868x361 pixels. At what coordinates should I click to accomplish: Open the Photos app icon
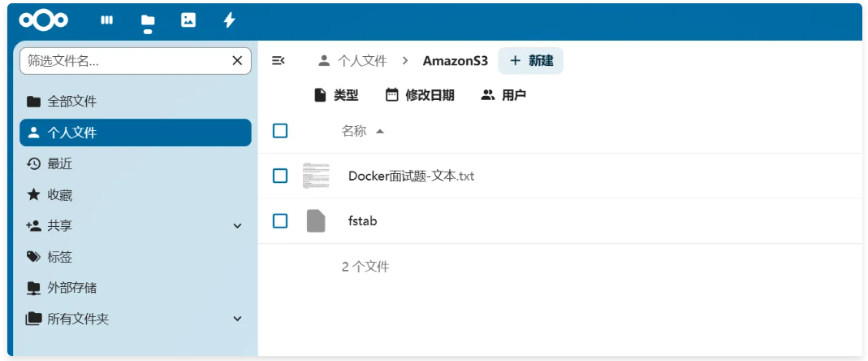tap(188, 20)
